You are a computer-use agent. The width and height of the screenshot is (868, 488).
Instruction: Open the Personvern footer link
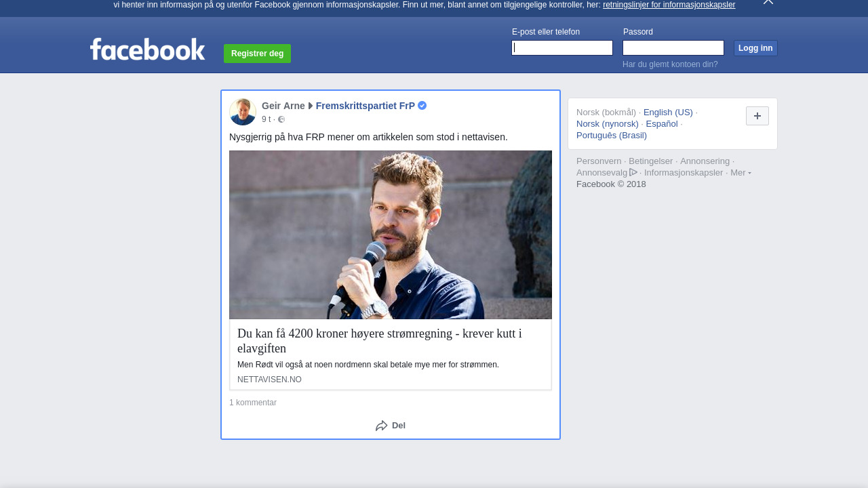coord(599,161)
